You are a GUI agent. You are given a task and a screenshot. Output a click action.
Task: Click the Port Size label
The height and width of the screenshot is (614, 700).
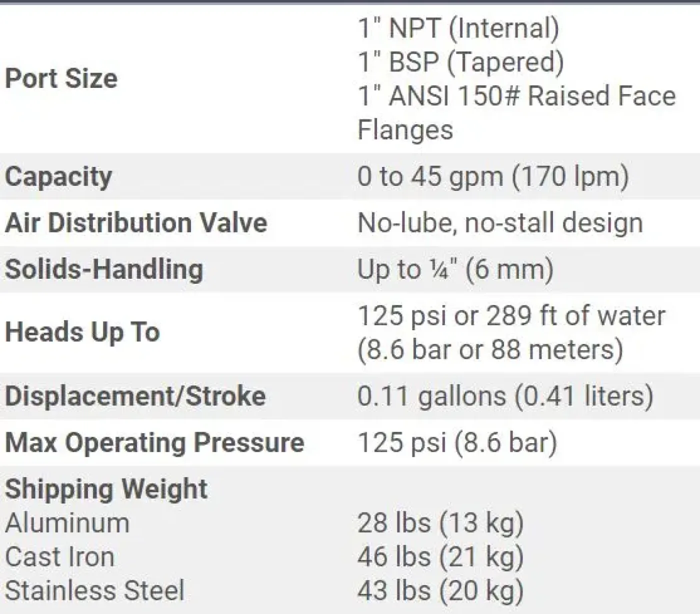61,78
